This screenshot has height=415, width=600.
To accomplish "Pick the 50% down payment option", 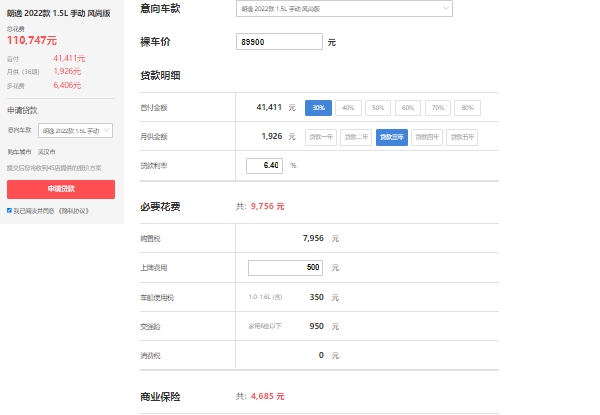I will (x=378, y=107).
